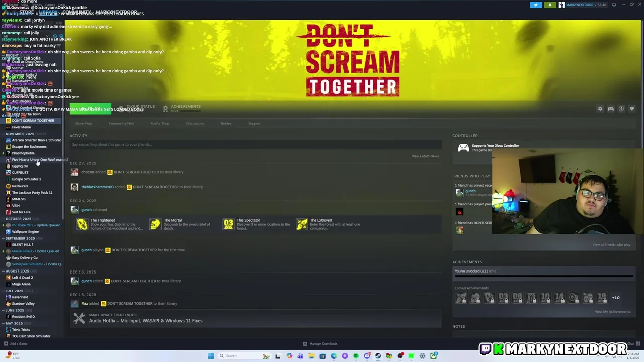Screen dimensions: 644x362
Task: Show the +10 more locked achievements
Action: (x=616, y=298)
